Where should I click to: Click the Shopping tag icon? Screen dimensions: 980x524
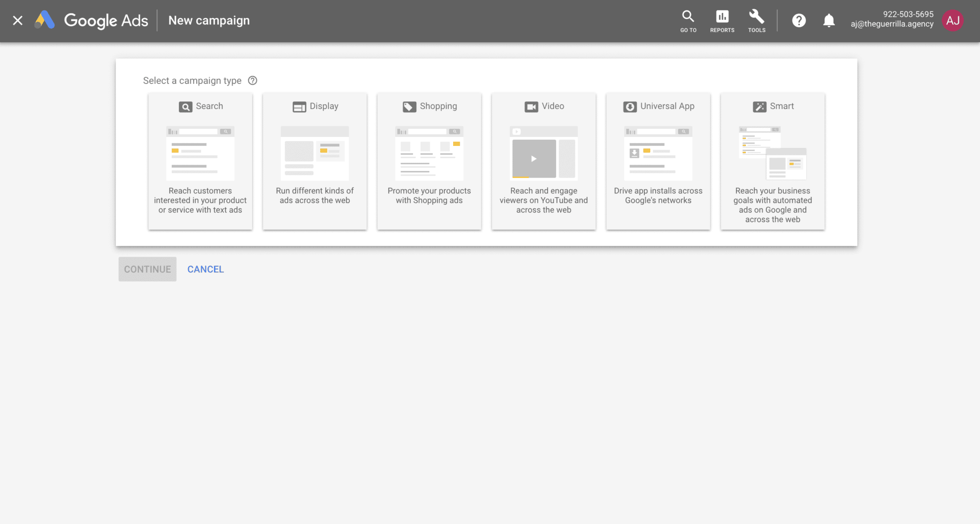point(409,107)
